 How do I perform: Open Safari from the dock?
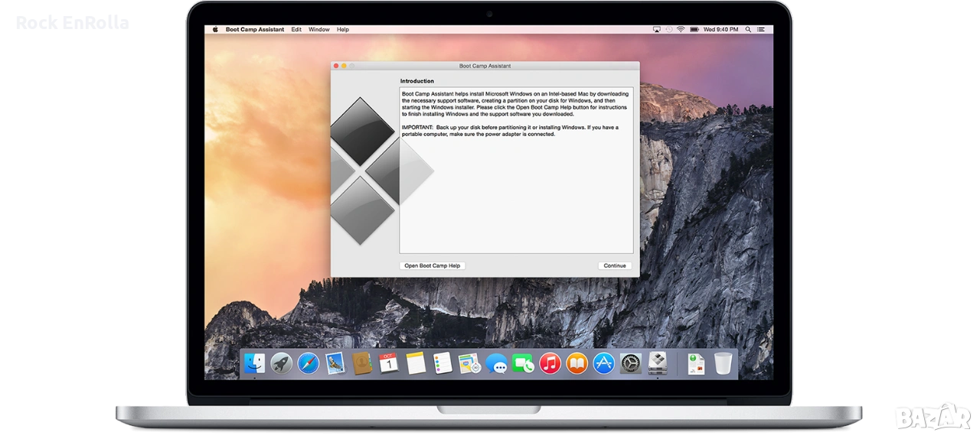(x=308, y=363)
